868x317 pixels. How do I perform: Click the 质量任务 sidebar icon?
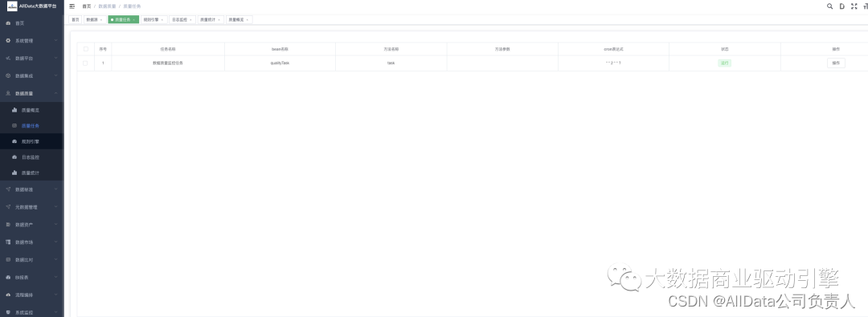pyautogui.click(x=14, y=125)
